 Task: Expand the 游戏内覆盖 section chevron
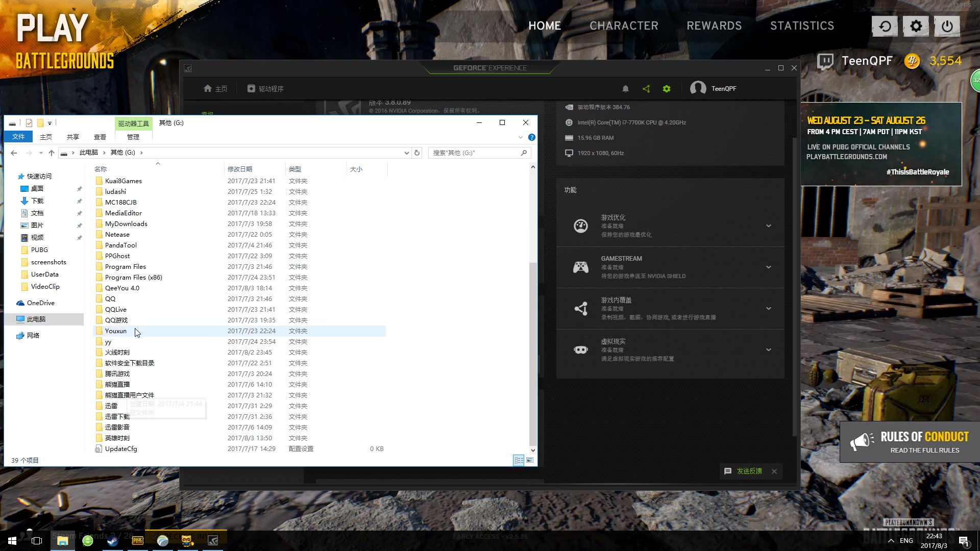tap(769, 308)
